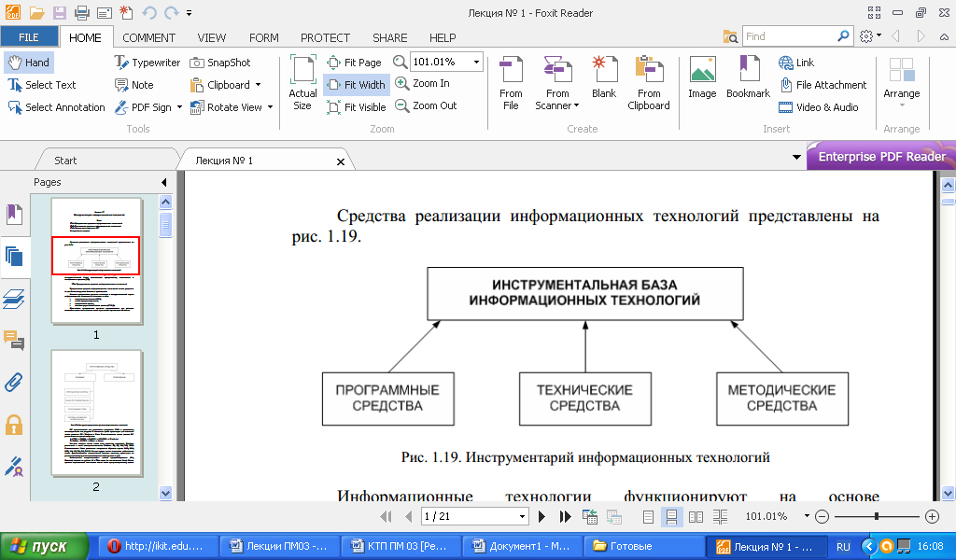Expand the page number dropdown
This screenshot has height=560, width=956.
(522, 516)
